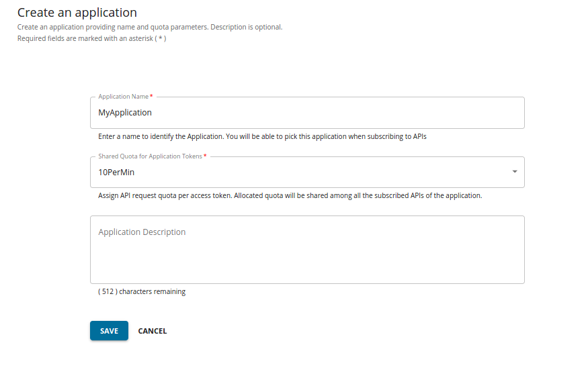Screen dimensions: 588x386
Task: Click the asterisk in the required fields note
Action: pos(161,39)
